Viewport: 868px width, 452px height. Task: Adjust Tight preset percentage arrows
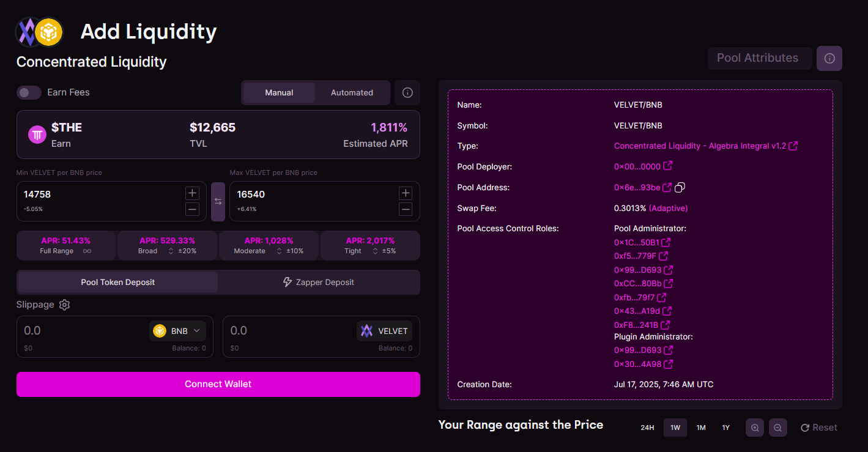click(376, 251)
